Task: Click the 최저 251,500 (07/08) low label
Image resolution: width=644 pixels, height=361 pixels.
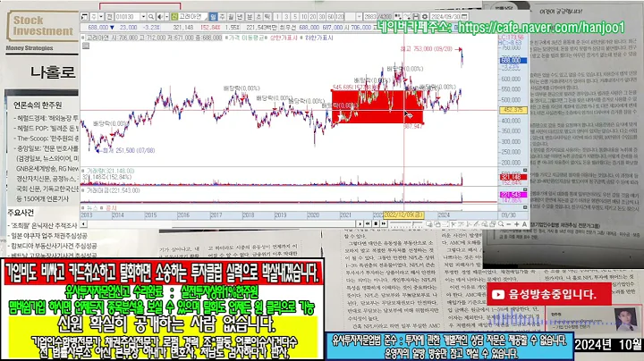Action: (x=127, y=150)
